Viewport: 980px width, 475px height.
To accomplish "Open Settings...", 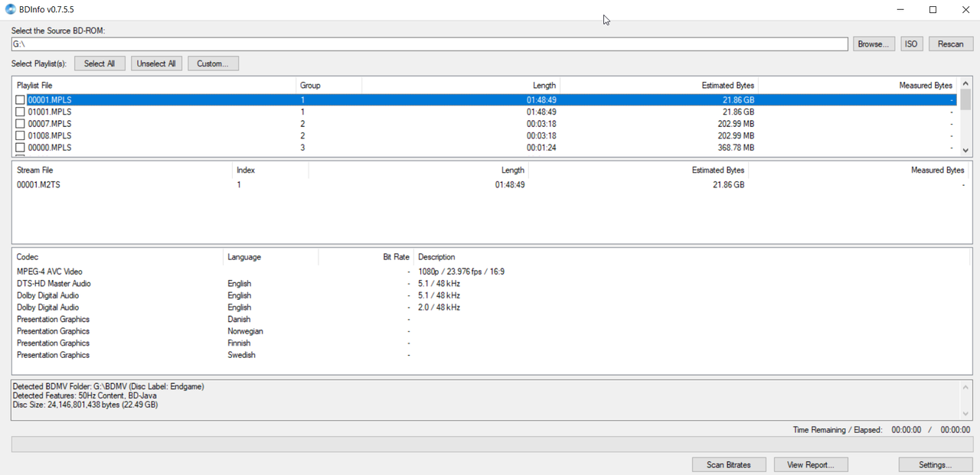I will pyautogui.click(x=936, y=464).
